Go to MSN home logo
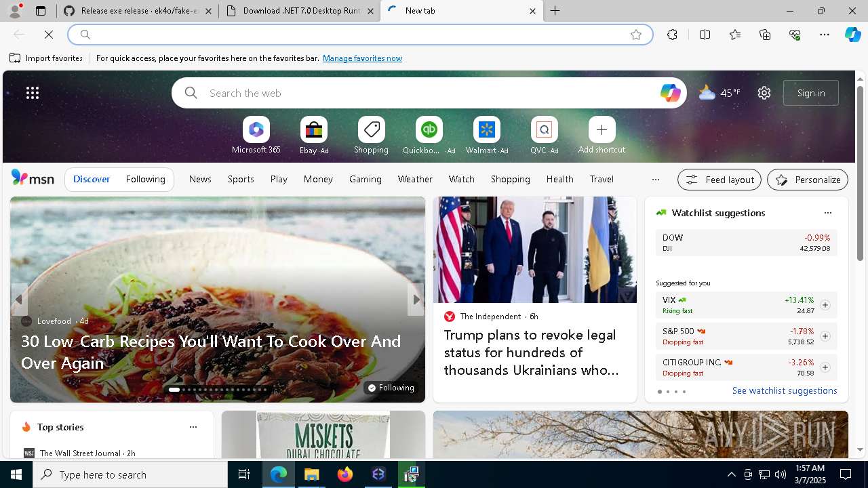The height and width of the screenshot is (488, 868). [x=33, y=178]
